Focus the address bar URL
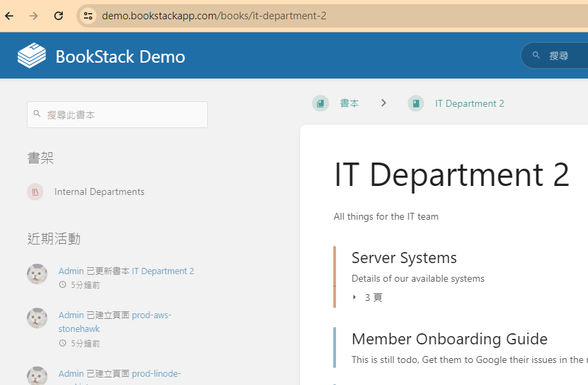 click(213, 16)
